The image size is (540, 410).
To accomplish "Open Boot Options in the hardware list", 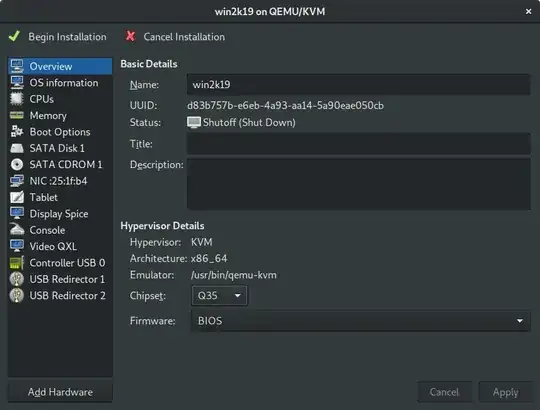I will [60, 132].
